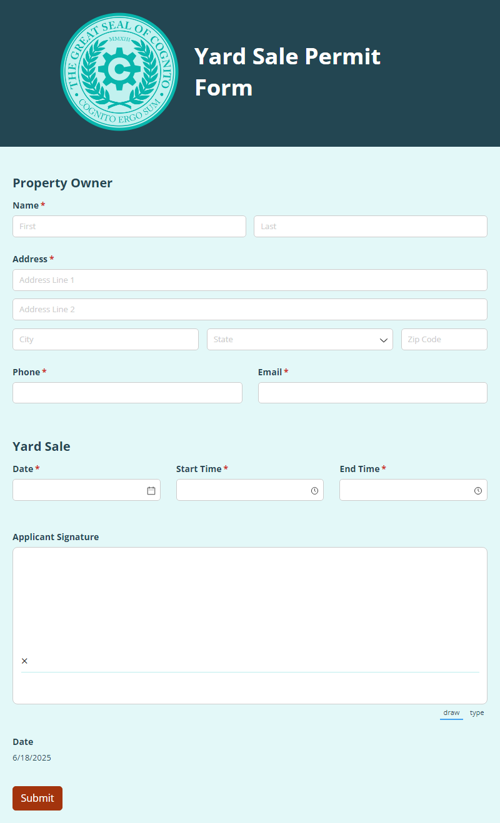Screen dimensions: 500x823
Task: Click the Yard Sale Date input field
Action: 87,490
